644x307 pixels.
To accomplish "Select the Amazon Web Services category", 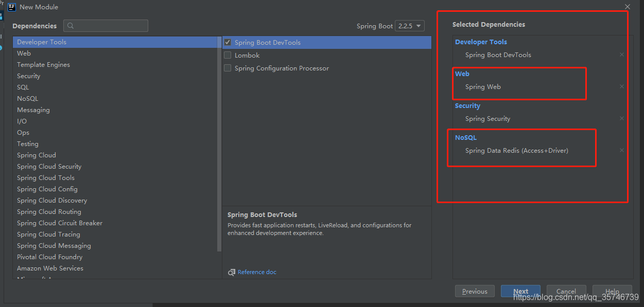I will click(x=115, y=268).
